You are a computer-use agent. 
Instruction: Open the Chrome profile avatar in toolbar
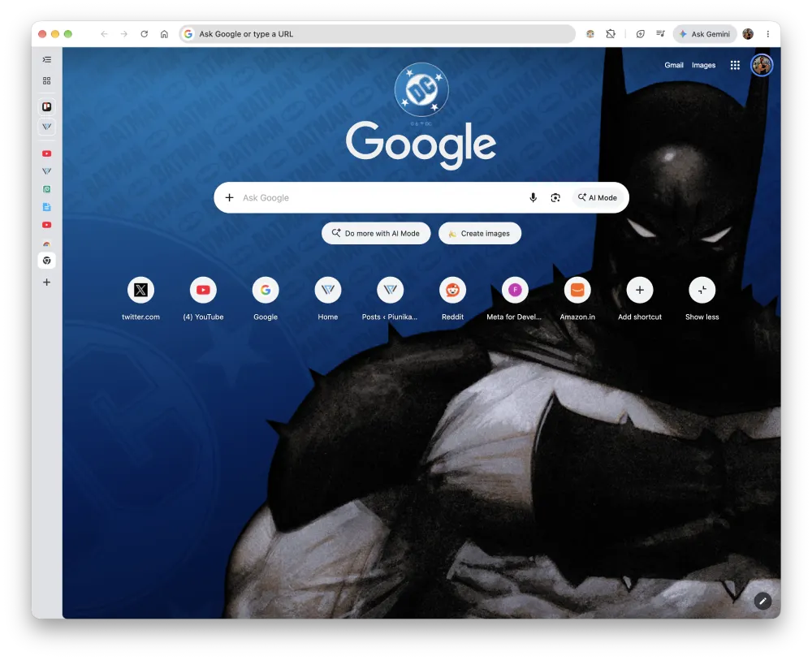click(748, 34)
